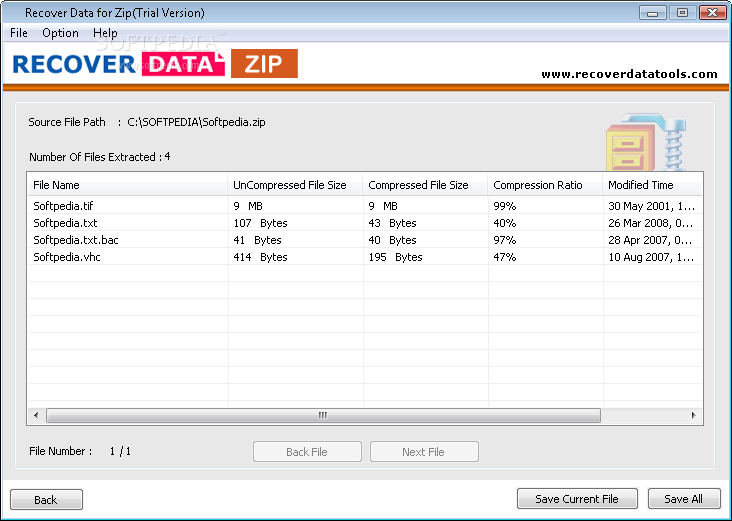Maximize the Recover Data for Zip window

coord(683,13)
